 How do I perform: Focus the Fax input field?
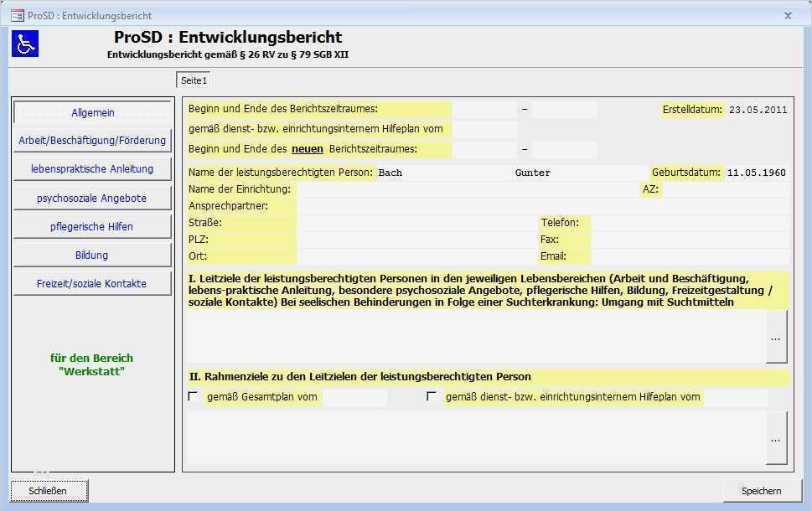[x=690, y=240]
